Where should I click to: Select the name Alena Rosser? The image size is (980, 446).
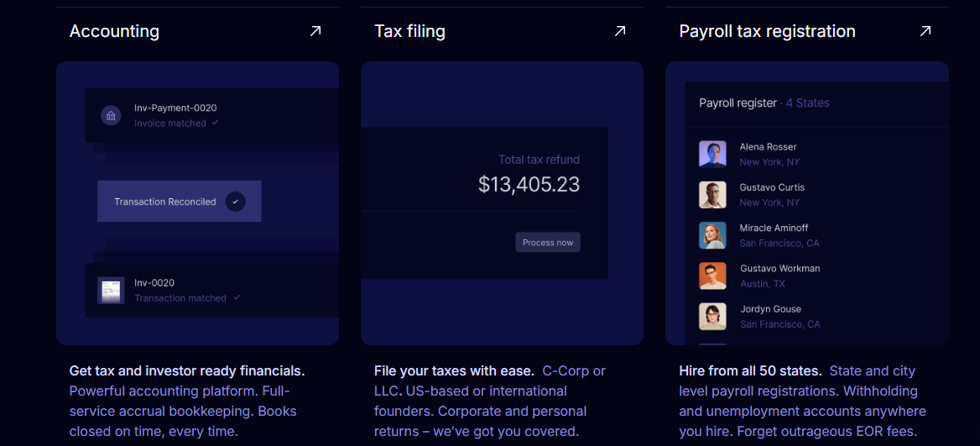pos(768,146)
